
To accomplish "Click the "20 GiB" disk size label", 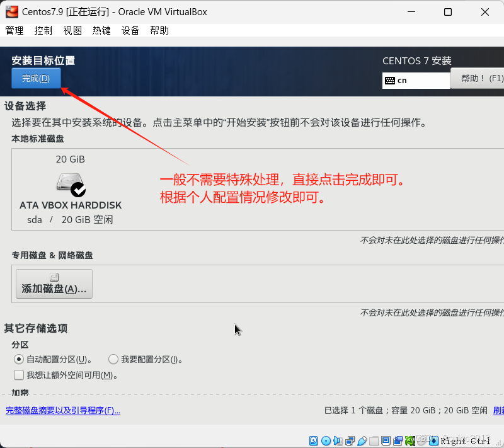I will [71, 159].
